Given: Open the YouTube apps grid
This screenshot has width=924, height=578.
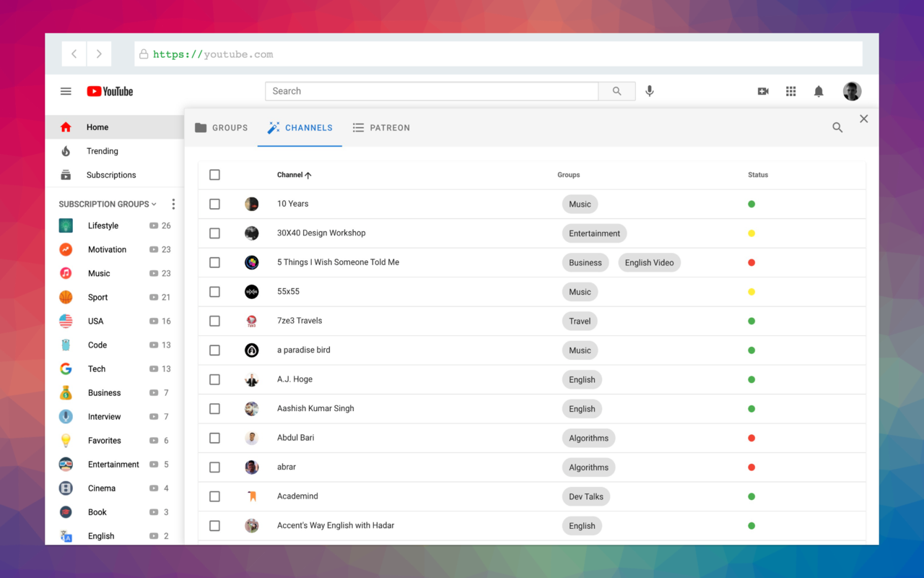Looking at the screenshot, I should click(x=791, y=91).
